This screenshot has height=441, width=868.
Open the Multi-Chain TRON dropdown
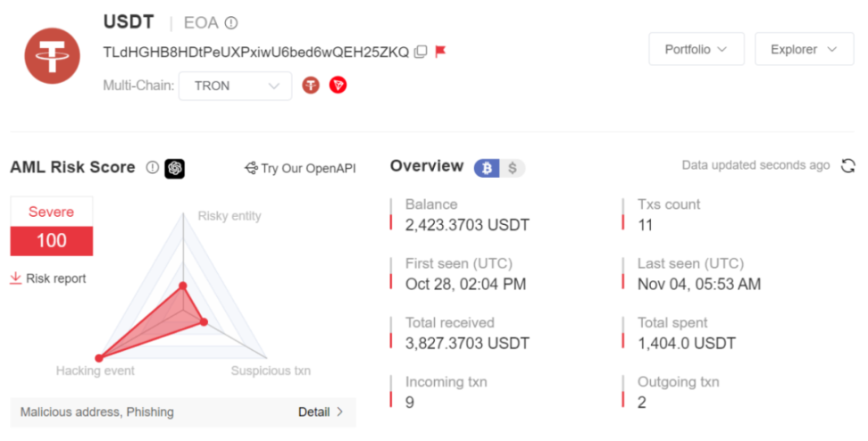(235, 87)
